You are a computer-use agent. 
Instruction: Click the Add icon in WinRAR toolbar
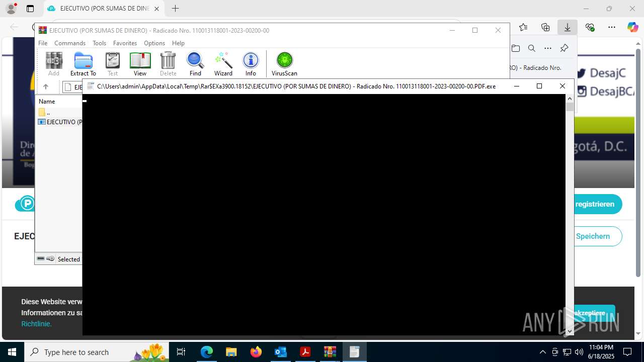click(x=54, y=64)
